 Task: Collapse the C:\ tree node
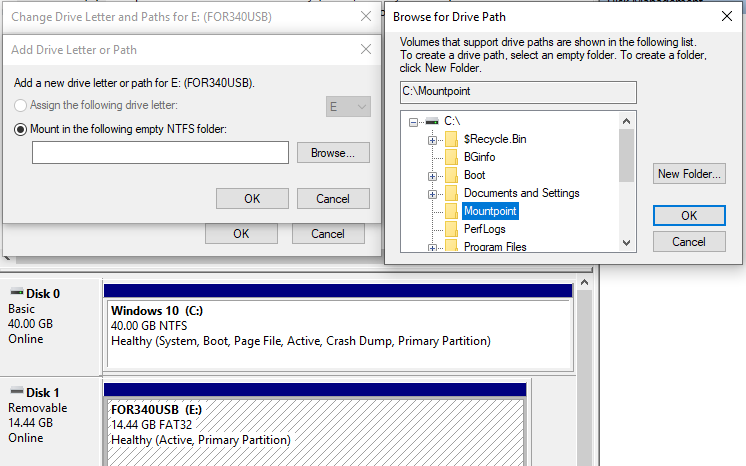point(412,121)
